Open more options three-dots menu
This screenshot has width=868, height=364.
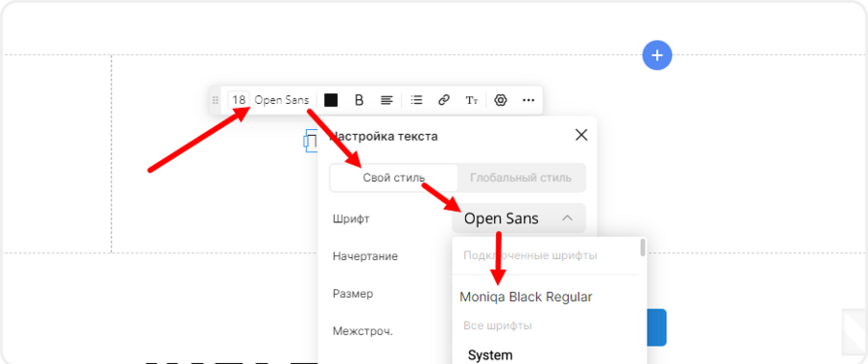tap(528, 100)
